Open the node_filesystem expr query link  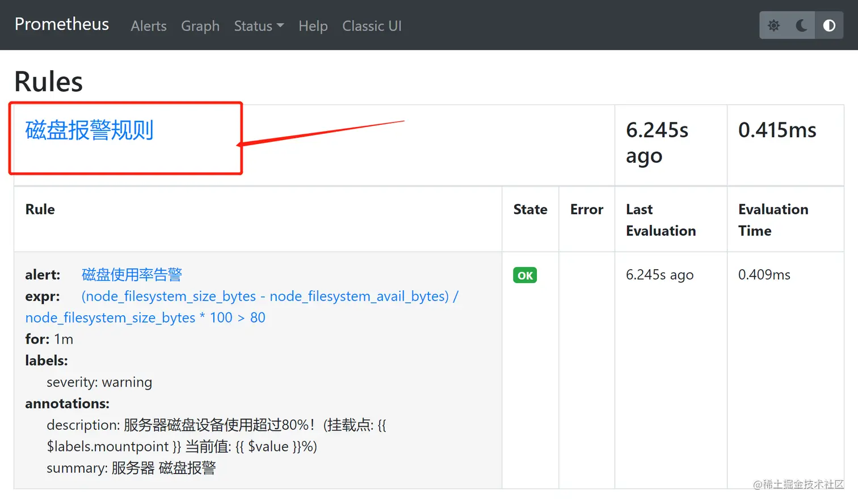pos(242,307)
